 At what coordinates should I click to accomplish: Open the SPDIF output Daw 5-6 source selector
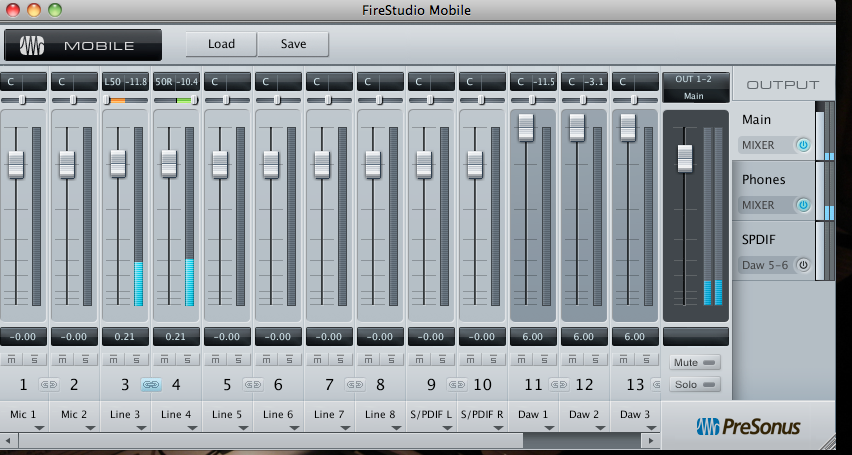tap(765, 265)
